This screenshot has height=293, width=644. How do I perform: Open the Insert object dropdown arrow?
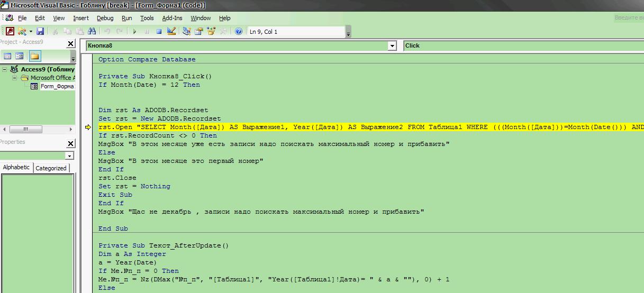[x=30, y=32]
